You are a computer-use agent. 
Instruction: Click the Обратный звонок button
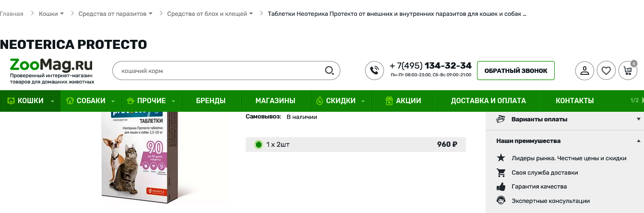pos(516,71)
